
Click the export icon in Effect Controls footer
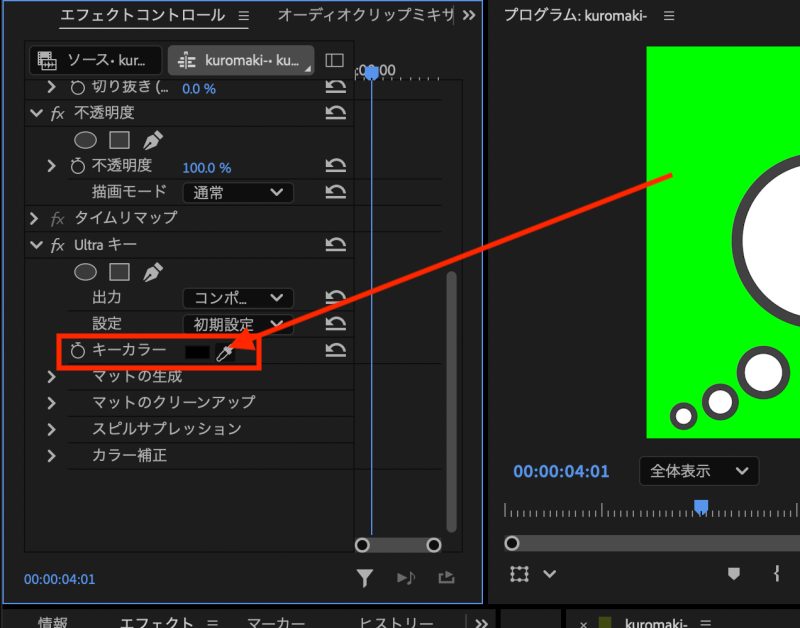[445, 577]
